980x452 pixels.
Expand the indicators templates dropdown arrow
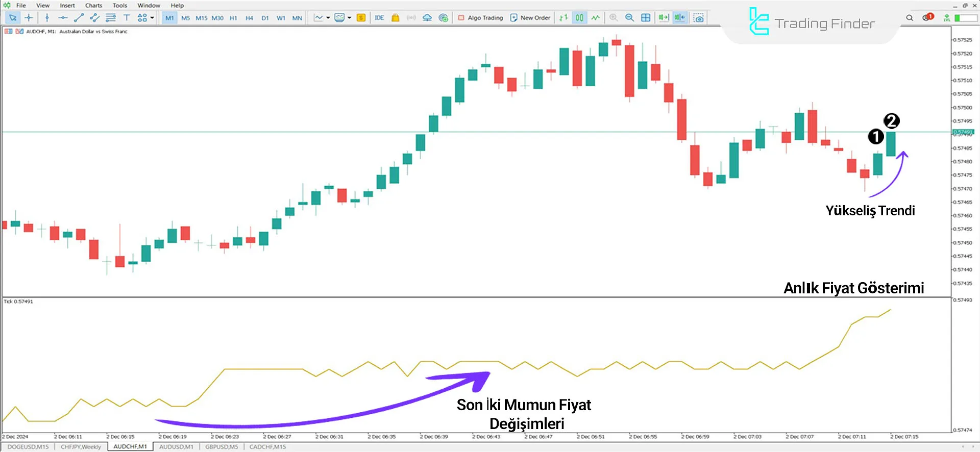point(349,18)
